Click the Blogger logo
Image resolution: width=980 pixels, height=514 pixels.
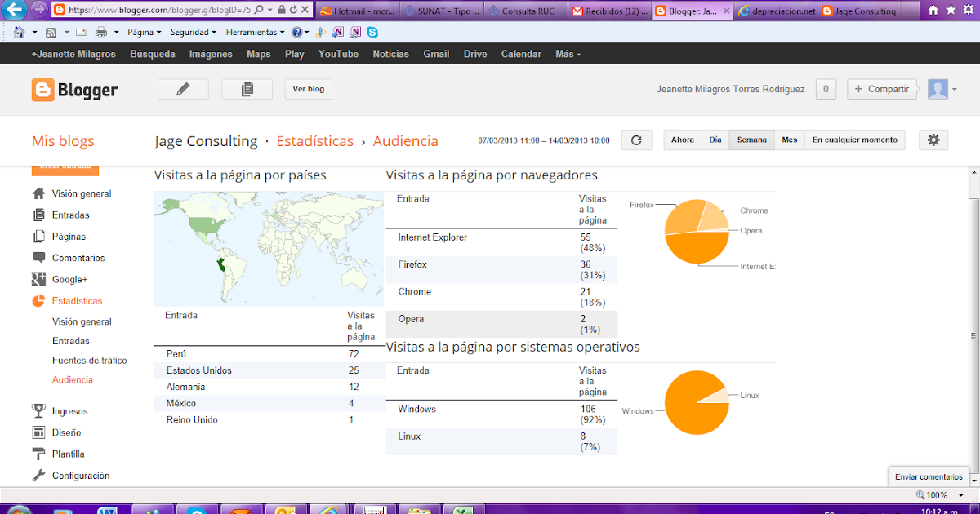click(x=74, y=90)
